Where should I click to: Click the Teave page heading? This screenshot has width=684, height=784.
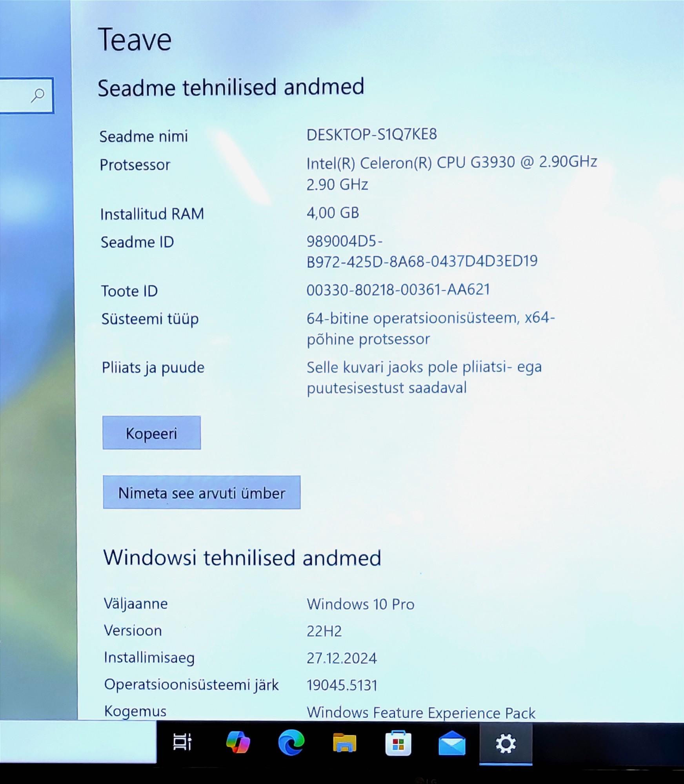pos(135,40)
